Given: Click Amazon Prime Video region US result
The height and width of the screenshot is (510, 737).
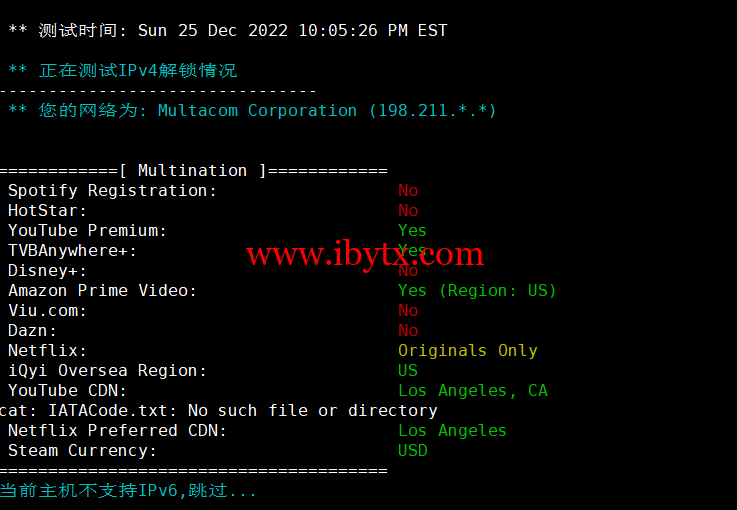Looking at the screenshot, I should point(477,290).
